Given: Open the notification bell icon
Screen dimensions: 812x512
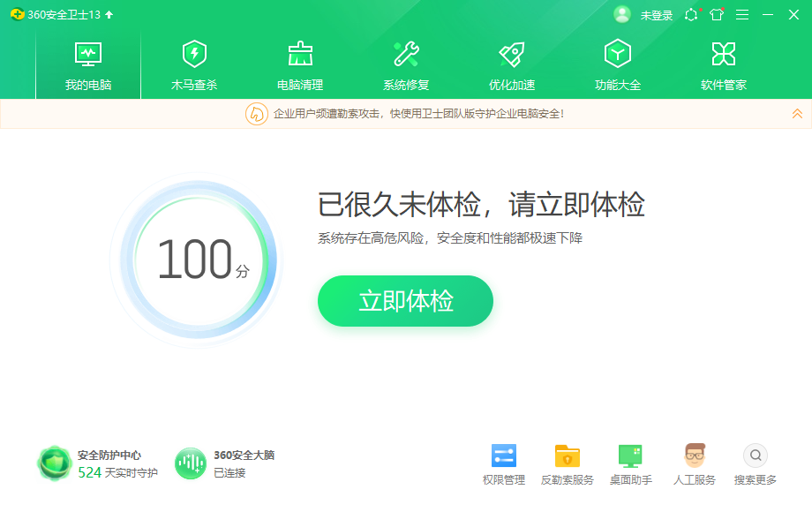Looking at the screenshot, I should [x=691, y=15].
